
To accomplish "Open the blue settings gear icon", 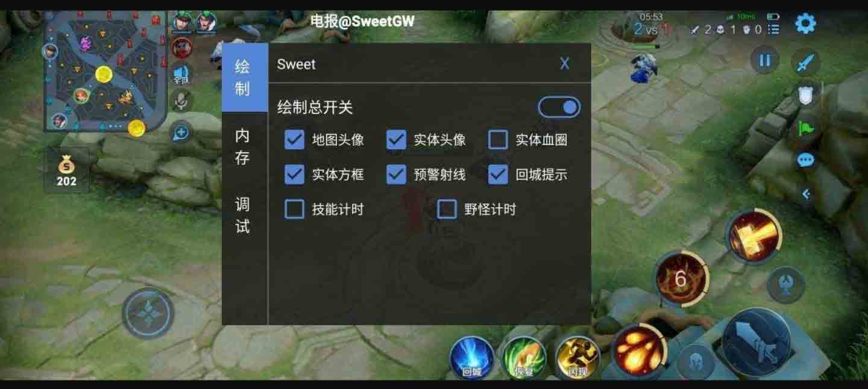I will 805,23.
